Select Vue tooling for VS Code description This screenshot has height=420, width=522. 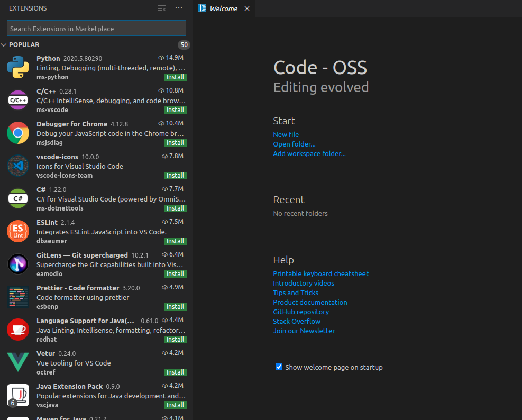click(x=74, y=363)
